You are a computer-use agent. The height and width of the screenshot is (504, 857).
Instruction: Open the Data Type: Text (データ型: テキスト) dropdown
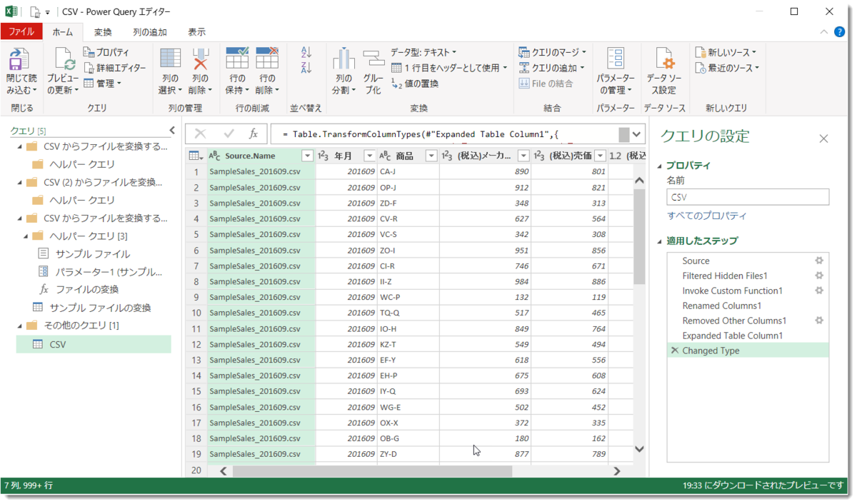point(424,52)
